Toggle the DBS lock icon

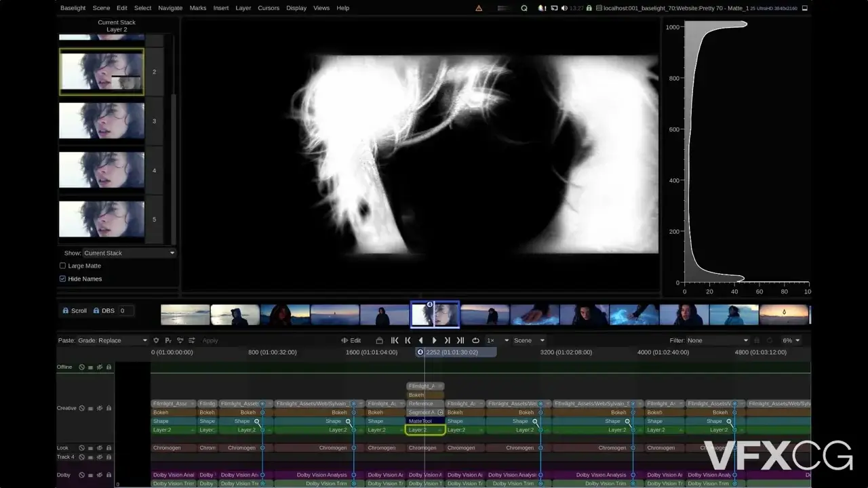[96, 310]
